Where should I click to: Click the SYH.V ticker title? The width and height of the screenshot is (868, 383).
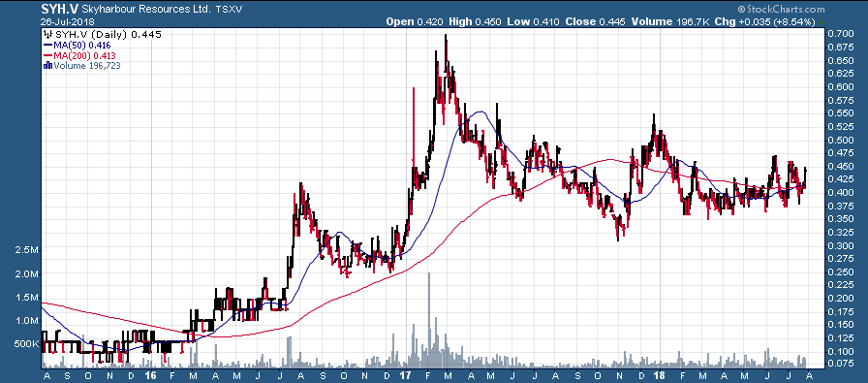(x=59, y=9)
